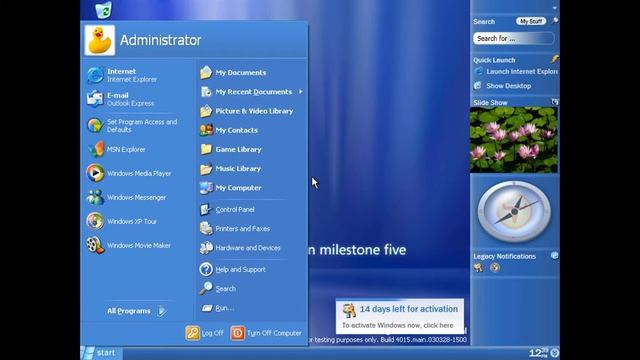Open My Computer
This screenshot has height=360, width=640.
pyautogui.click(x=231, y=188)
